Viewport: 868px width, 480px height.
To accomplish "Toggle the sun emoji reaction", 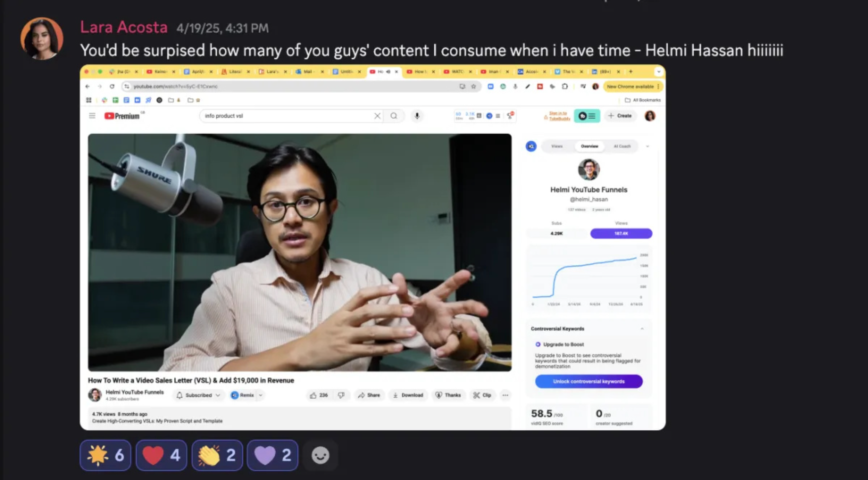I will 105,455.
